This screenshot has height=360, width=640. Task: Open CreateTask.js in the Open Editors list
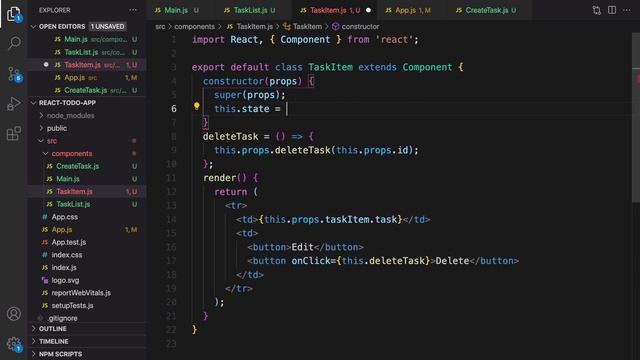[87, 90]
